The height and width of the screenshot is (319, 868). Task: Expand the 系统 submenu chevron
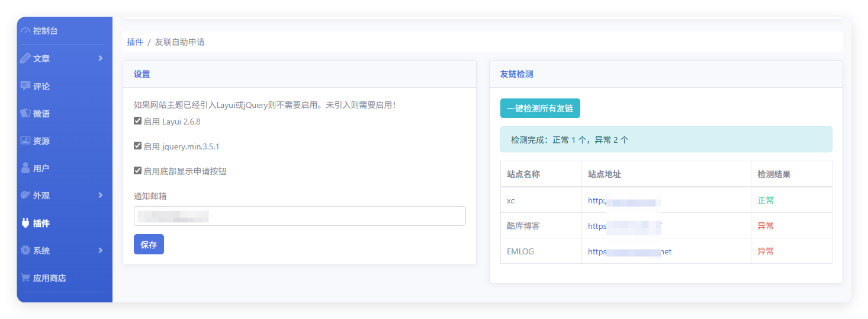101,250
